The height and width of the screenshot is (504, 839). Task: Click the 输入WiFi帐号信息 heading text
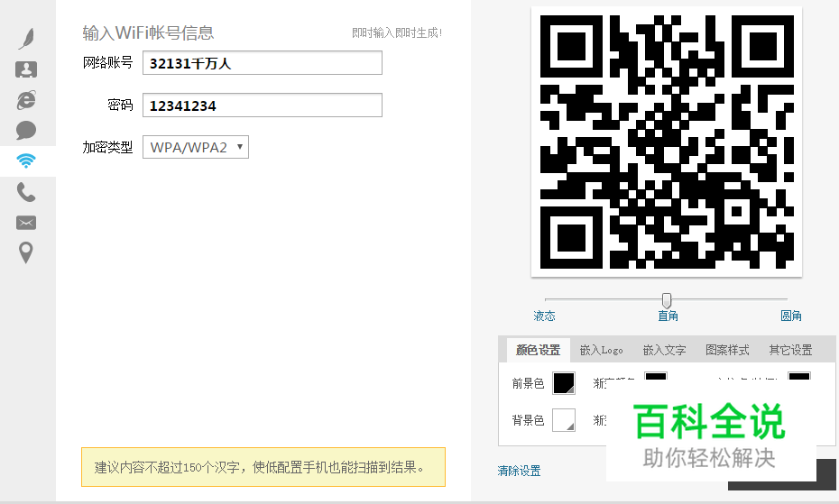[148, 32]
